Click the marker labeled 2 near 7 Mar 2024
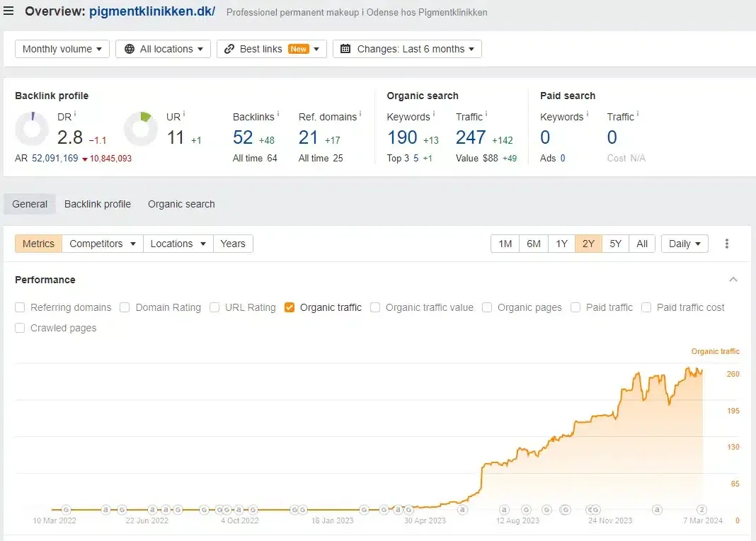 [x=701, y=509]
